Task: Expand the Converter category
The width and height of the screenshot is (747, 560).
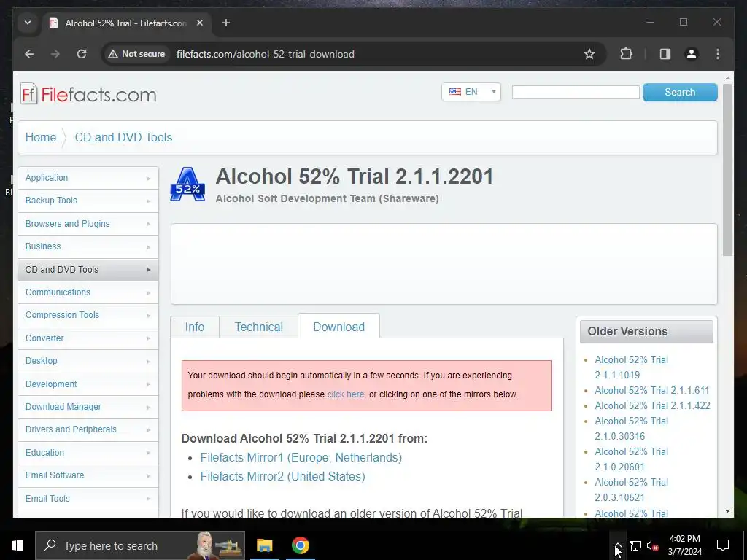Action: tap(88, 338)
